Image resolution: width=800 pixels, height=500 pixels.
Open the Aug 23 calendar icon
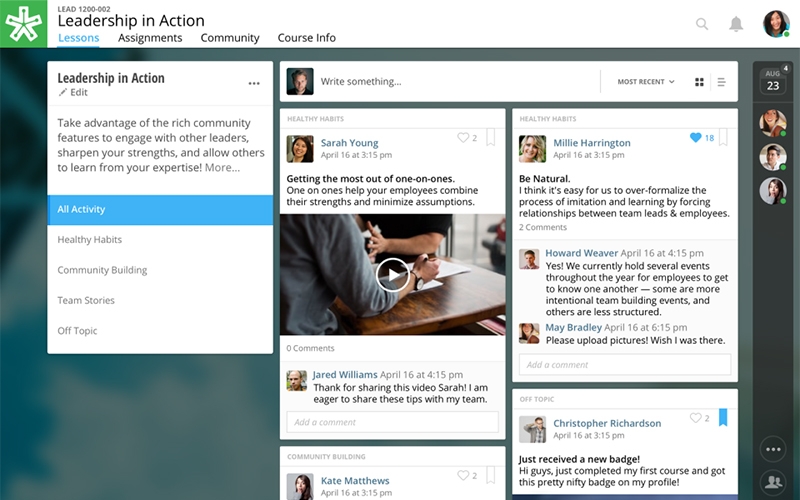point(773,81)
